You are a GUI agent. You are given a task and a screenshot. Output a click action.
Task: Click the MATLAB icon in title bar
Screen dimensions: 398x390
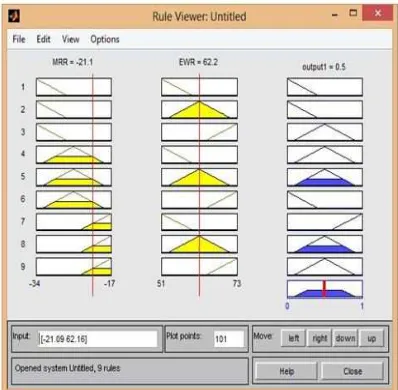pyautogui.click(x=14, y=15)
